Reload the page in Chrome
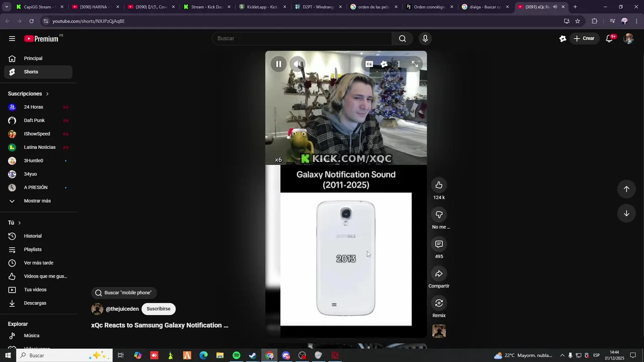The image size is (644, 362). click(x=31, y=21)
